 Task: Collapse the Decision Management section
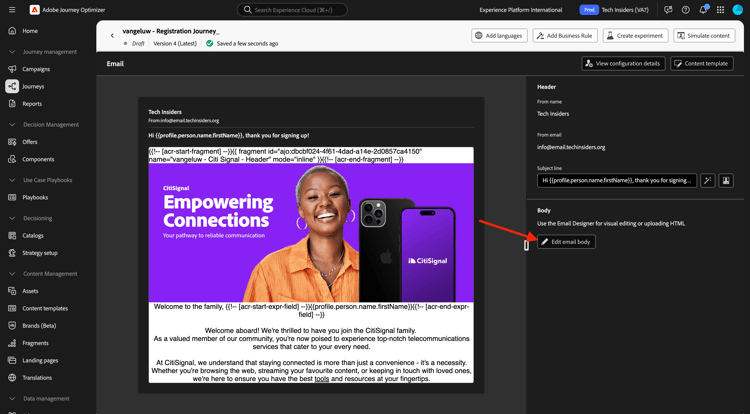(x=12, y=124)
